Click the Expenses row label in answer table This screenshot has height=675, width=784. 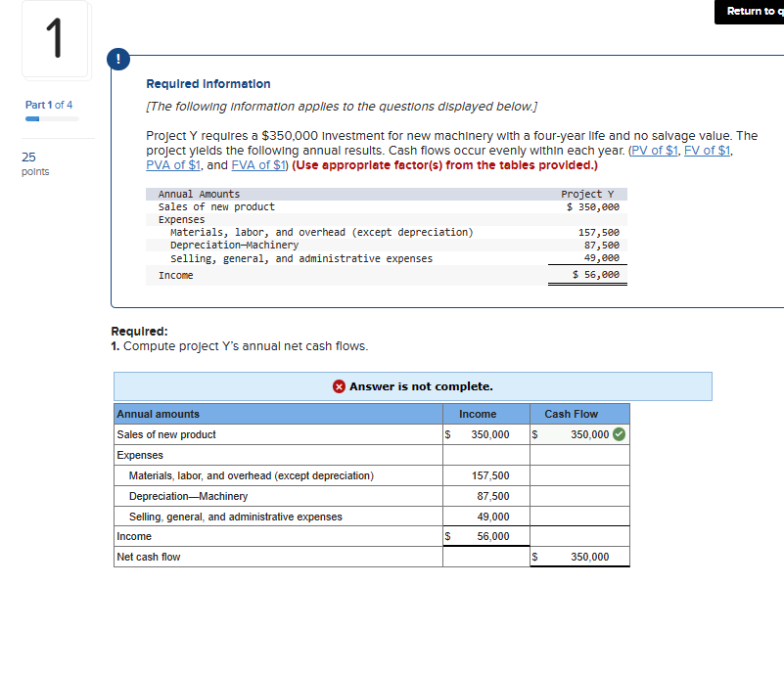pyautogui.click(x=140, y=455)
